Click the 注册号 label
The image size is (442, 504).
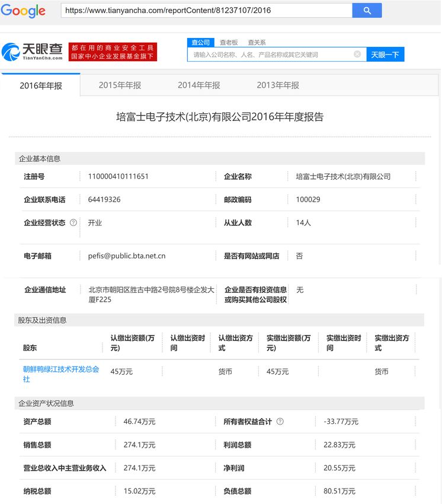click(34, 176)
